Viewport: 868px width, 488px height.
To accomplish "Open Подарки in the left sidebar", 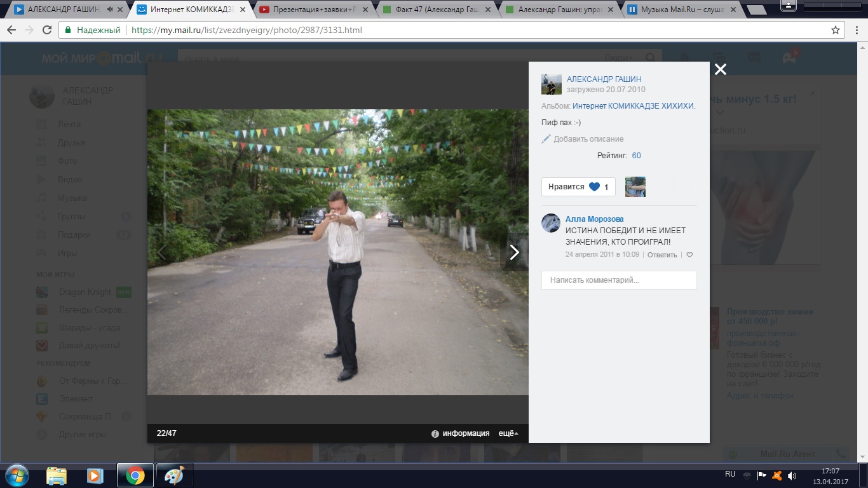I will pyautogui.click(x=74, y=234).
